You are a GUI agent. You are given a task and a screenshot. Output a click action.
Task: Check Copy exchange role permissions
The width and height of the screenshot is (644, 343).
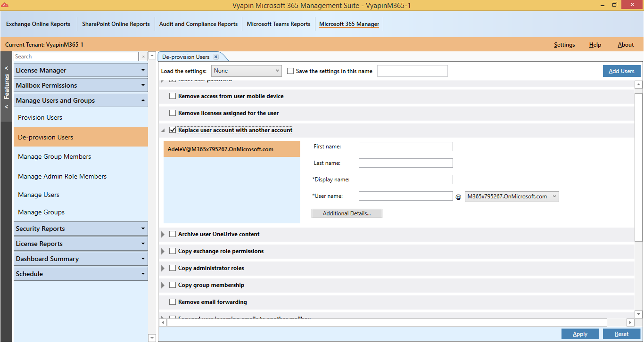pos(173,251)
